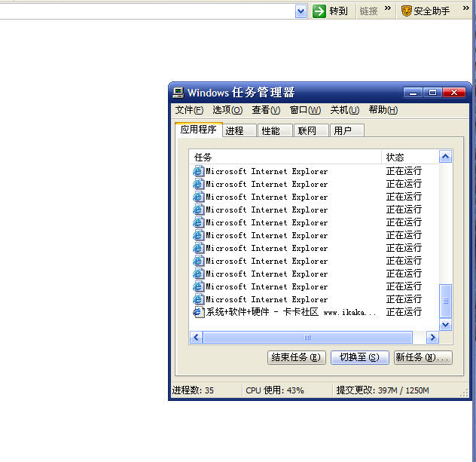The width and height of the screenshot is (476, 462).
Task: Open the 文件(F) menu
Action: (x=189, y=110)
